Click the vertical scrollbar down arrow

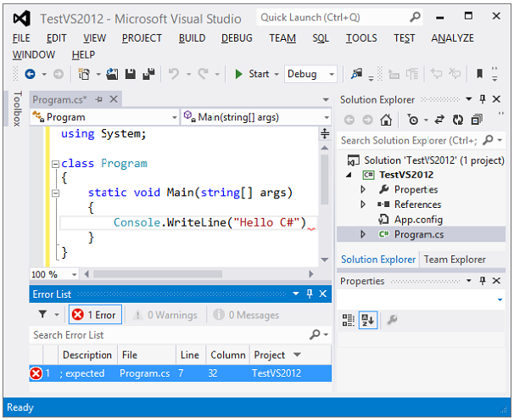click(325, 260)
